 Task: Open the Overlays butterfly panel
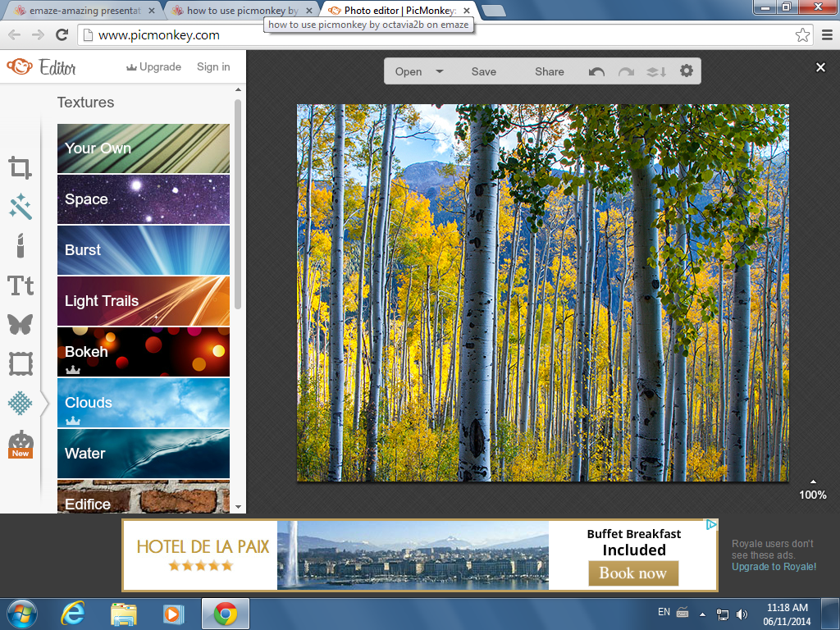(x=20, y=324)
